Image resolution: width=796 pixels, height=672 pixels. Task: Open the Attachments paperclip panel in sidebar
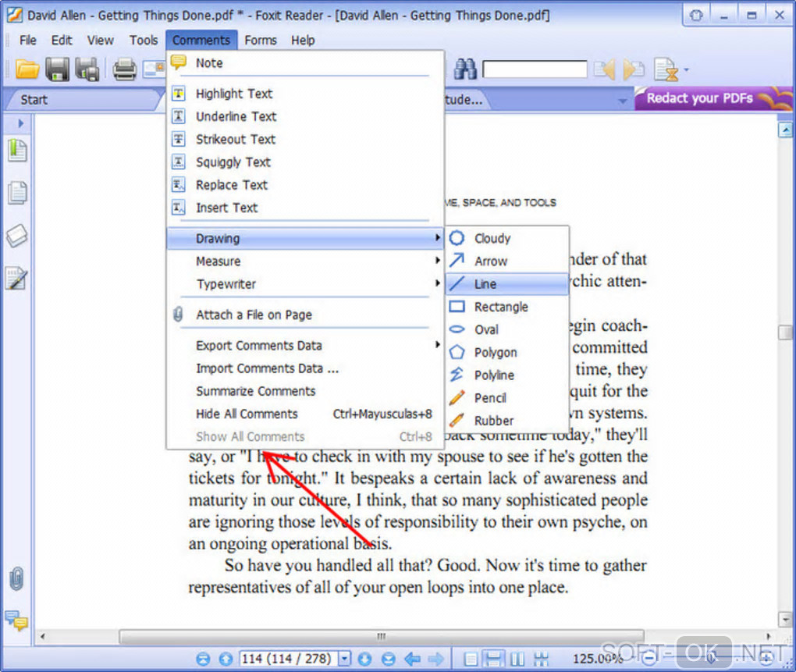tap(16, 578)
